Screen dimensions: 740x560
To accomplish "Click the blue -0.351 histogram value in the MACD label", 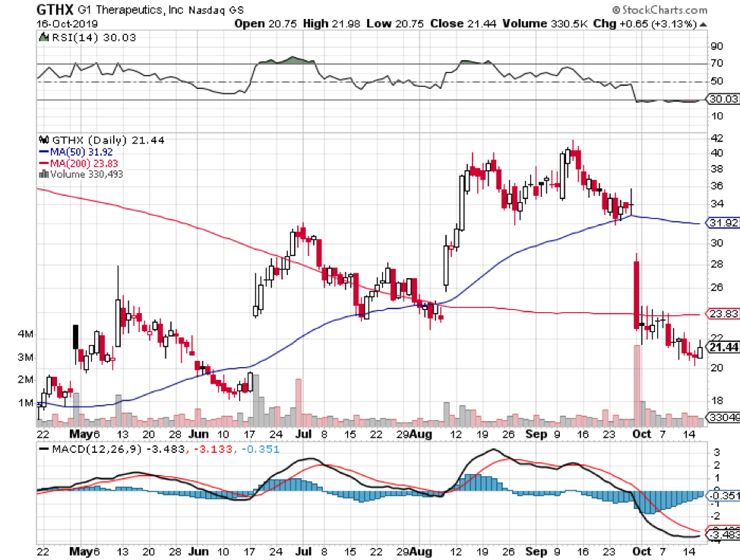I will (x=261, y=449).
